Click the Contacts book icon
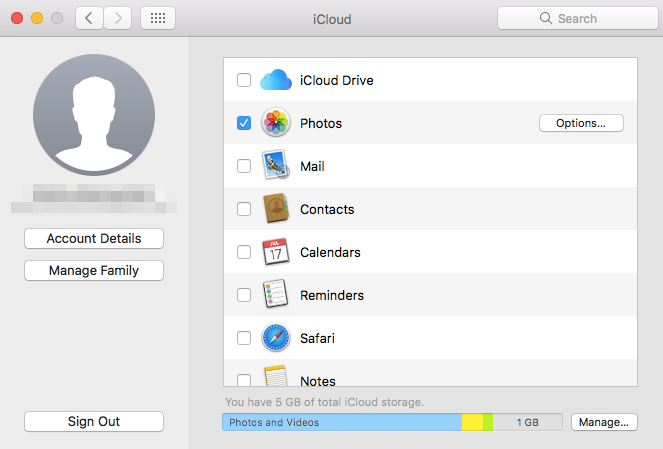 pos(276,208)
